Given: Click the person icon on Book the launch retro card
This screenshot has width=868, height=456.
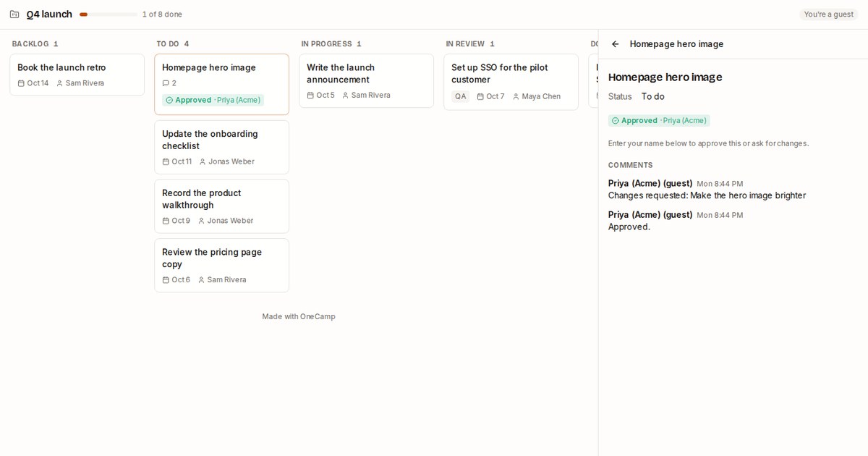Looking at the screenshot, I should (60, 83).
